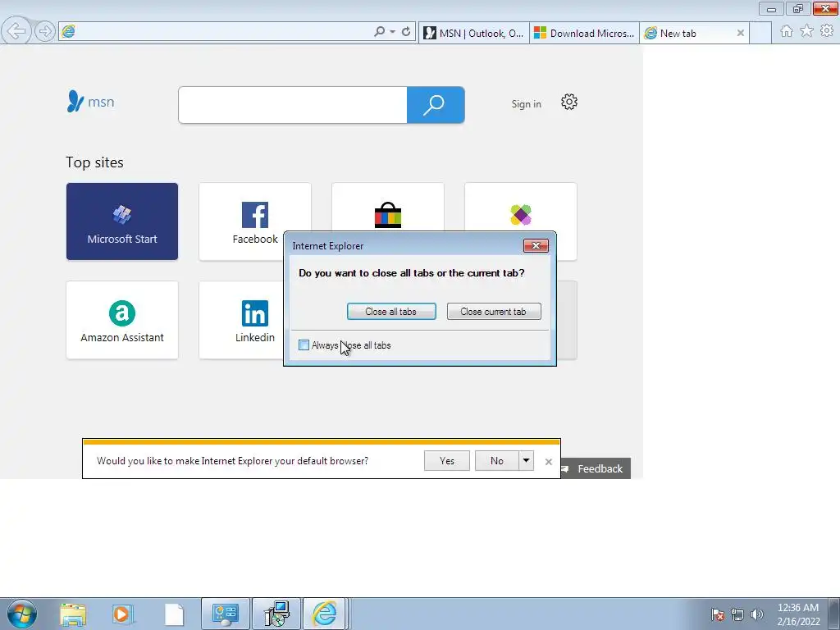
Task: Switch to the MSN | Outlook tab
Action: coord(473,33)
